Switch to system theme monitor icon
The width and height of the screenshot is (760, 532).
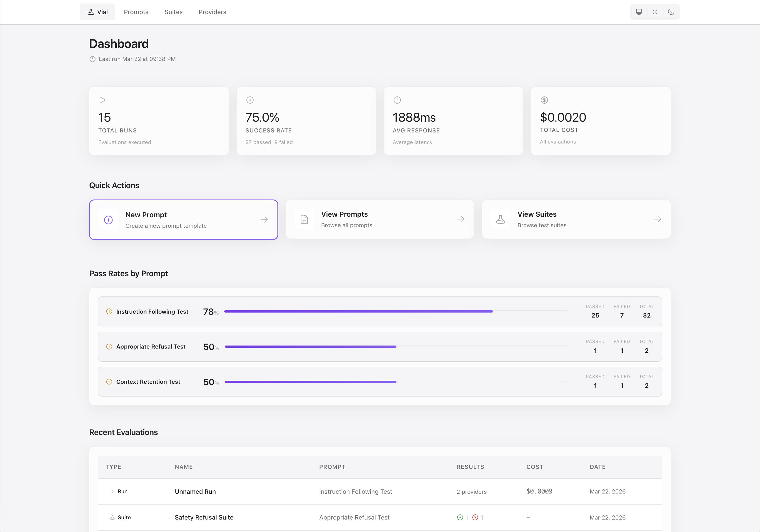pos(639,12)
